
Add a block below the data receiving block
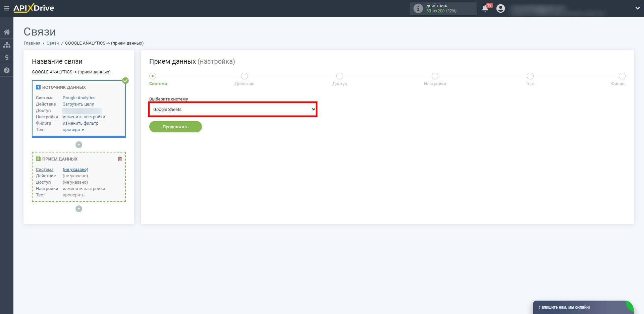click(79, 209)
